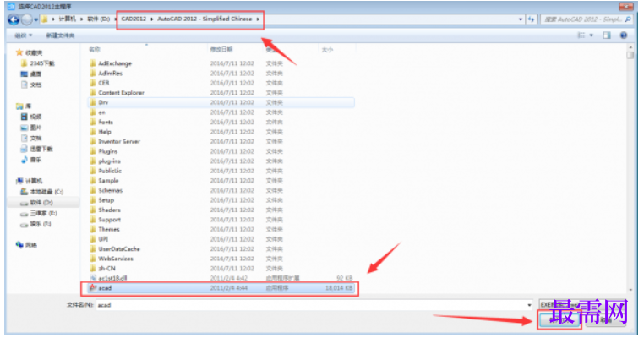Click the 库 libraries icon in sidebar

pyautogui.click(x=19, y=106)
